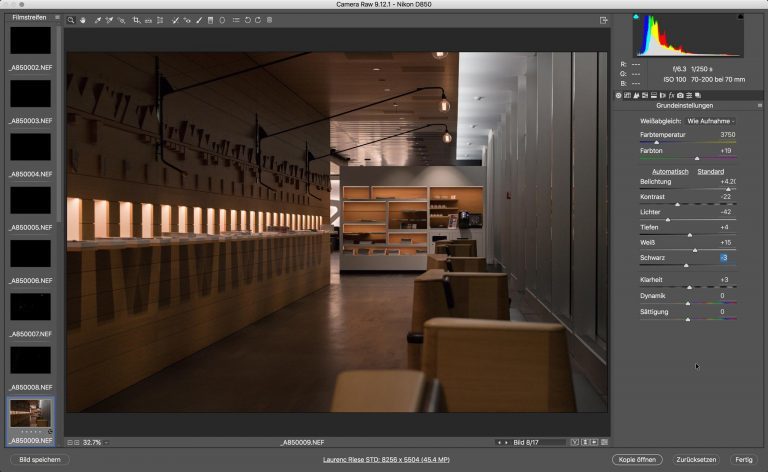Select the Spot Removal tool
The width and height of the screenshot is (768, 472).
(175, 20)
